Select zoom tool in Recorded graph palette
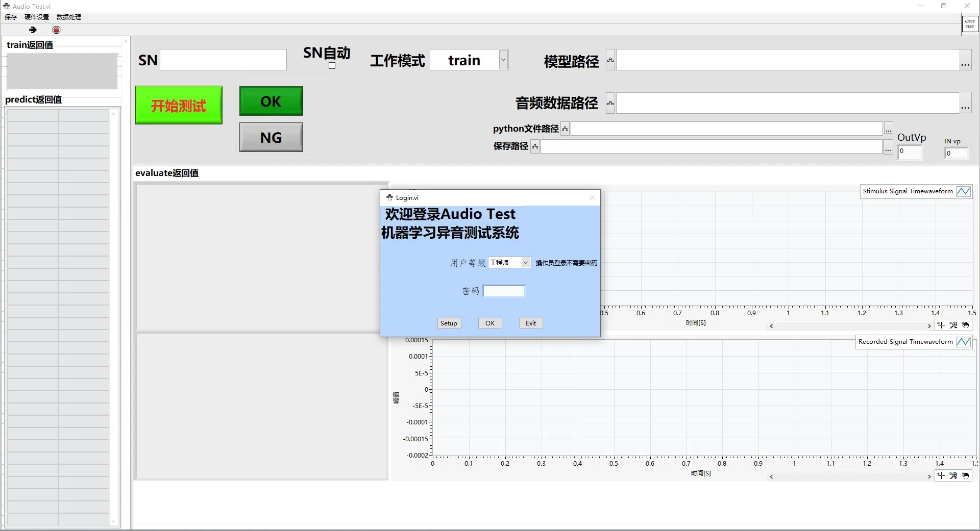 click(x=953, y=476)
